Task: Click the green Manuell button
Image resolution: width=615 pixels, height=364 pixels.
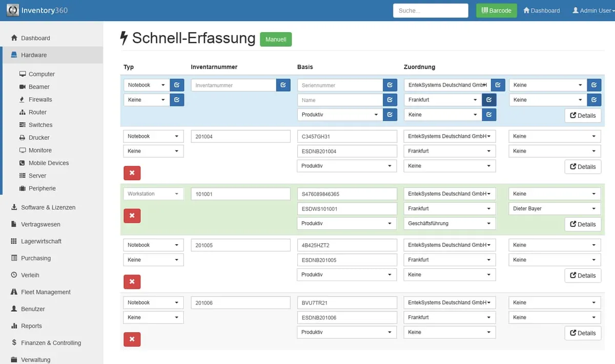Action: point(276,39)
